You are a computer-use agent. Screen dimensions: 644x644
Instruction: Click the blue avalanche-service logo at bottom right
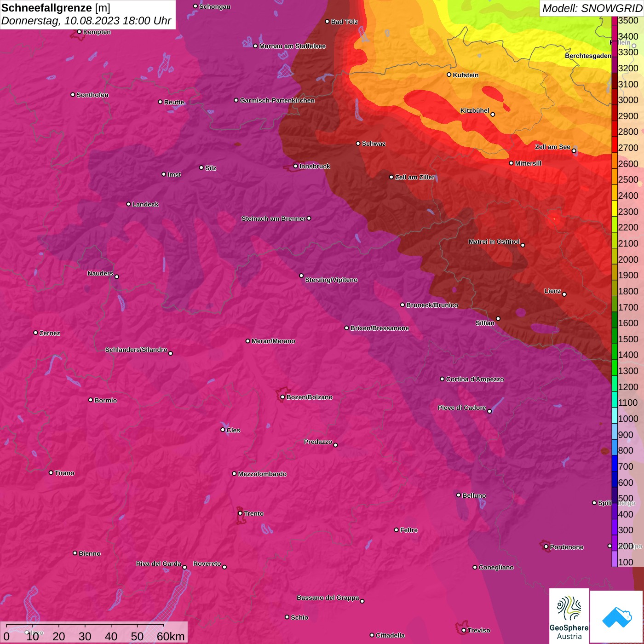tap(617, 617)
